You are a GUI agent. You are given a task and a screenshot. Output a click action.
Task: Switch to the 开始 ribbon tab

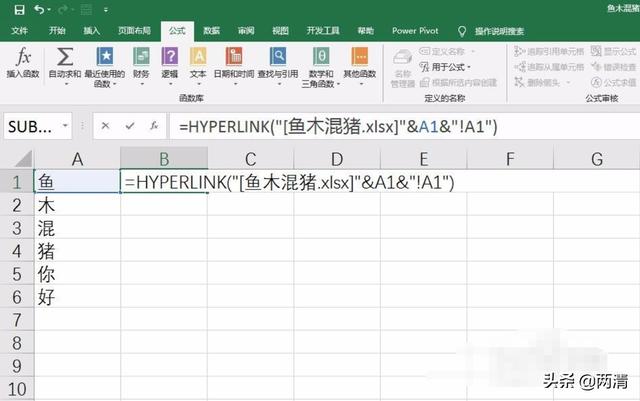tap(57, 31)
